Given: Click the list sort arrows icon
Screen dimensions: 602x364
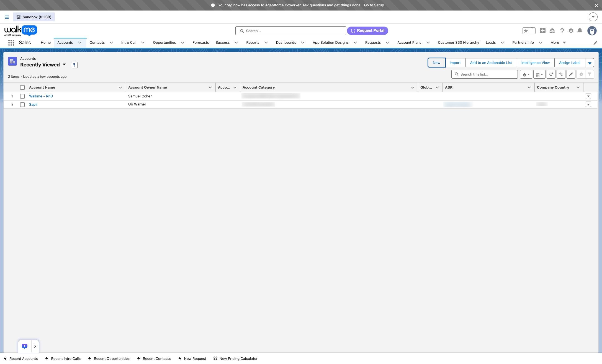Looking at the screenshot, I should 561,74.
